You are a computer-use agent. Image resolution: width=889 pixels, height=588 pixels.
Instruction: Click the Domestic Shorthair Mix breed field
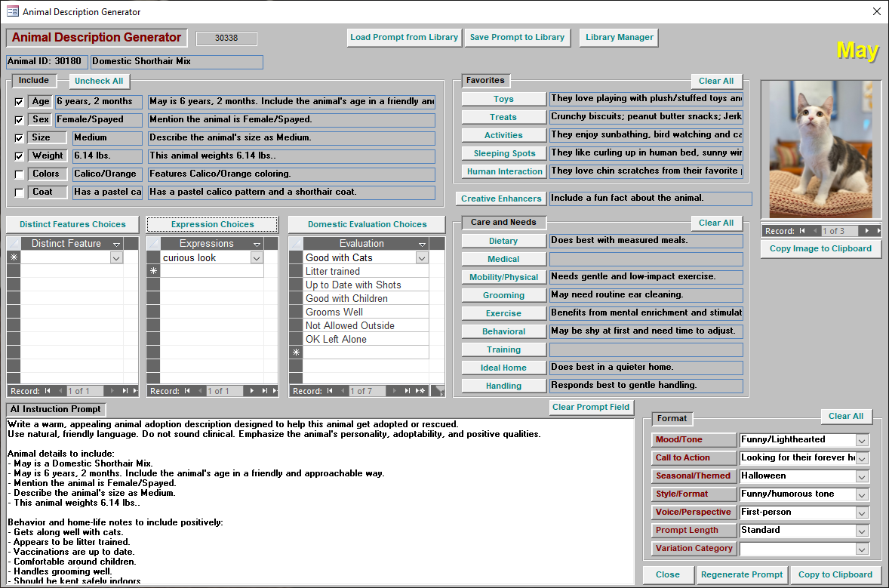(177, 62)
